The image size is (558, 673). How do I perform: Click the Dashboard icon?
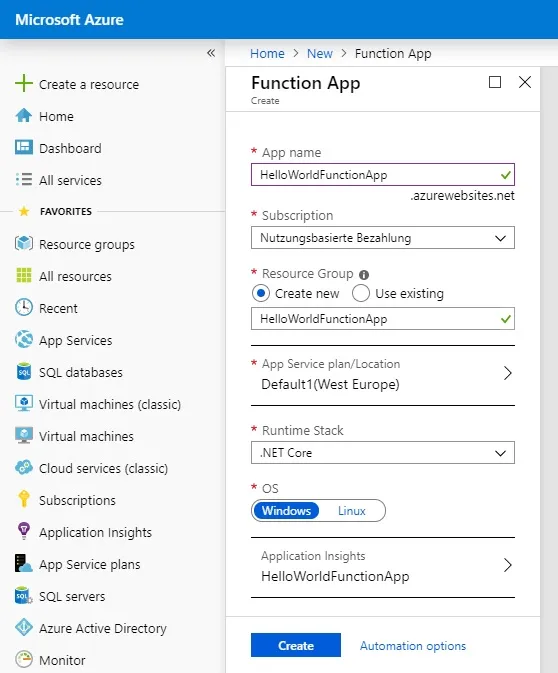(x=24, y=147)
